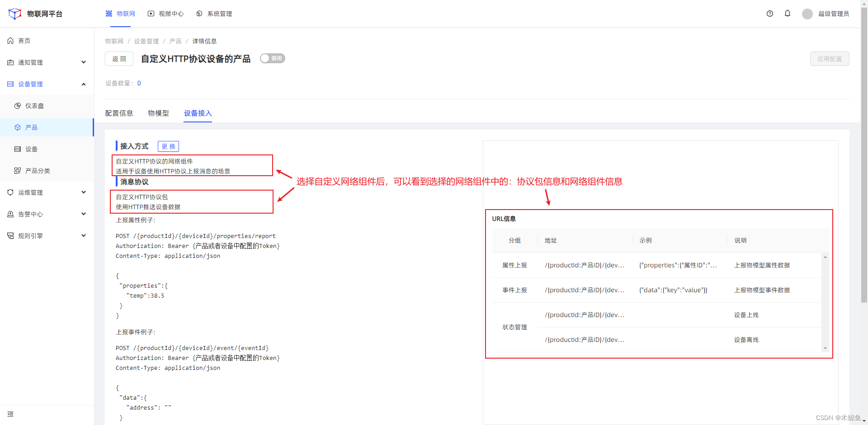Switch to the 配置信息 tab
This screenshot has width=868, height=425.
[x=119, y=113]
